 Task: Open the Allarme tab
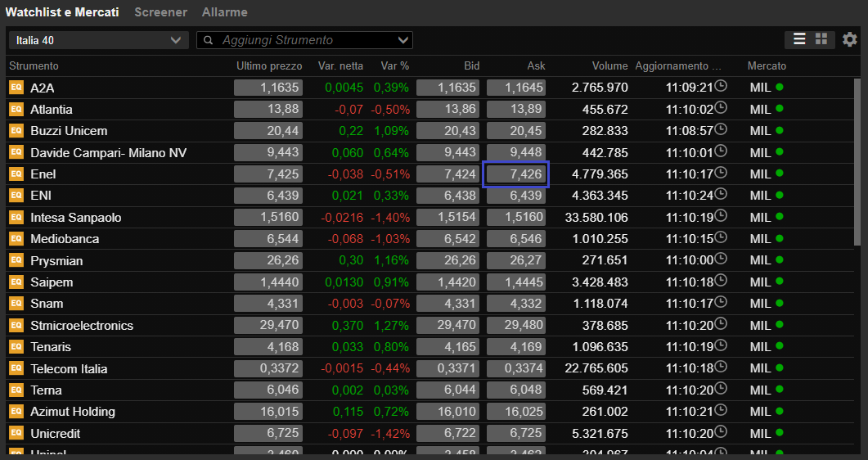click(224, 12)
